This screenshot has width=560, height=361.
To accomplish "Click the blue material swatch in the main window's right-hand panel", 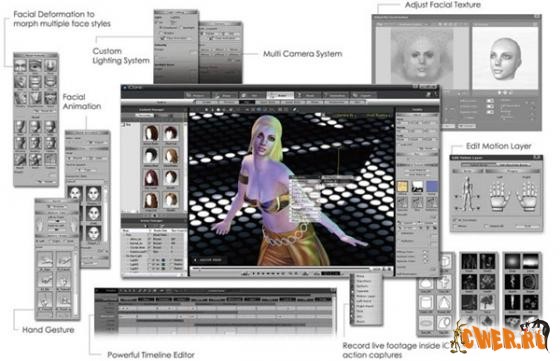I will click(432, 187).
